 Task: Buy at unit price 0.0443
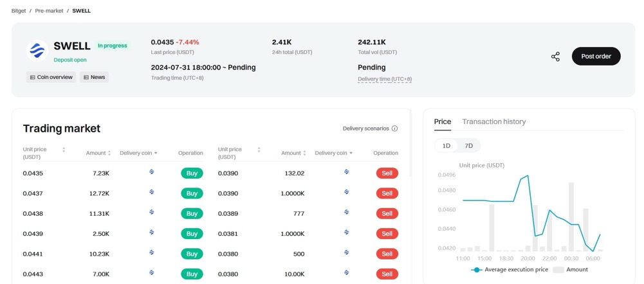[x=192, y=274]
